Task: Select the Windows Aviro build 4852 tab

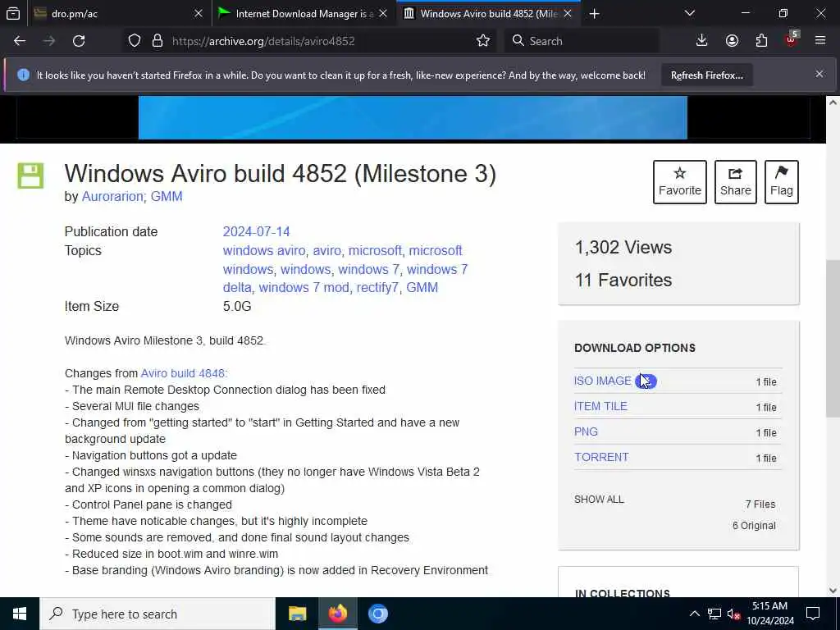Action: click(x=488, y=13)
